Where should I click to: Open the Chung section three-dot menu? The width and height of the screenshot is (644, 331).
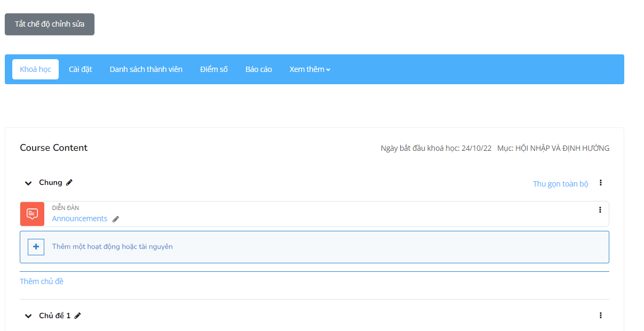point(600,183)
